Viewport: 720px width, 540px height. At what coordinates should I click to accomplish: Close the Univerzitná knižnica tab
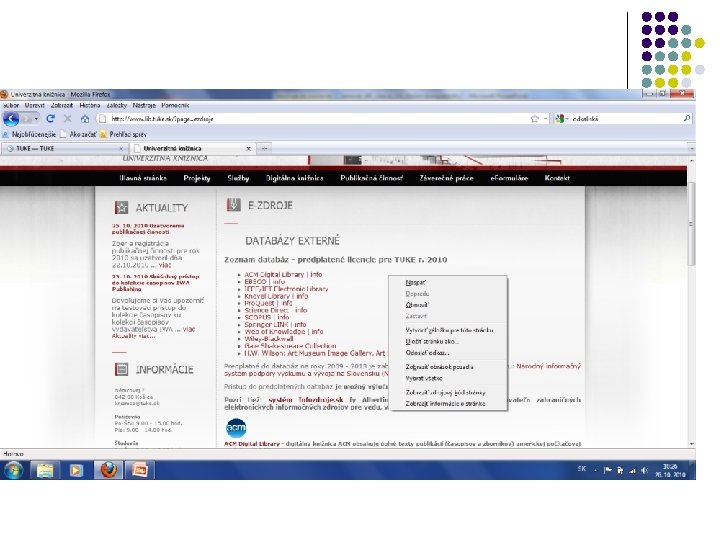coord(248,149)
